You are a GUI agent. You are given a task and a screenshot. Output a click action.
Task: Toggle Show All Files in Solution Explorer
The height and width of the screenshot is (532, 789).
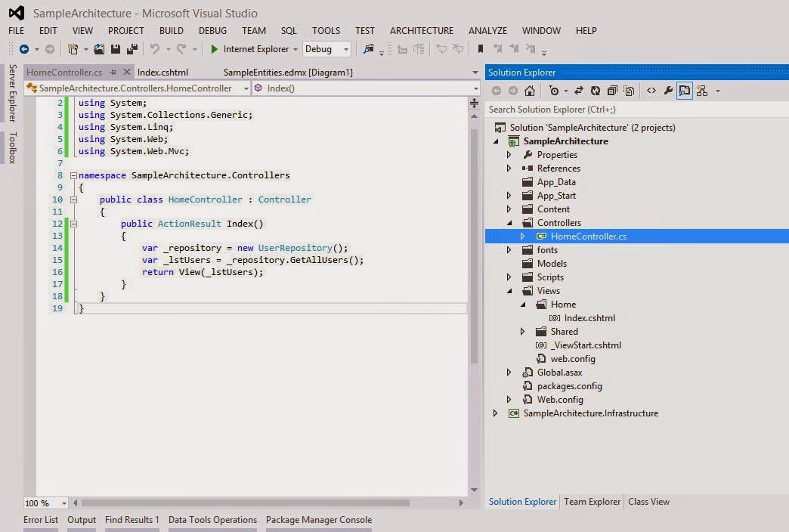point(629,91)
